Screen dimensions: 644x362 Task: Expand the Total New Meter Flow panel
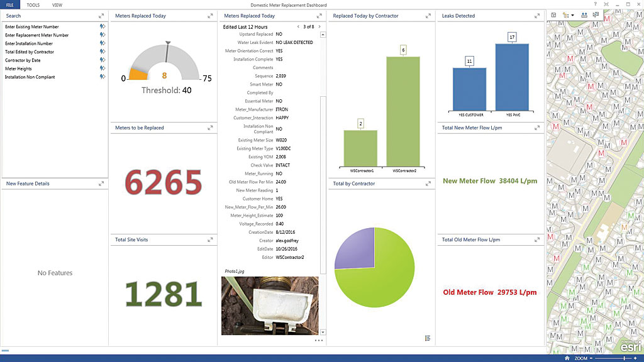tap(537, 128)
